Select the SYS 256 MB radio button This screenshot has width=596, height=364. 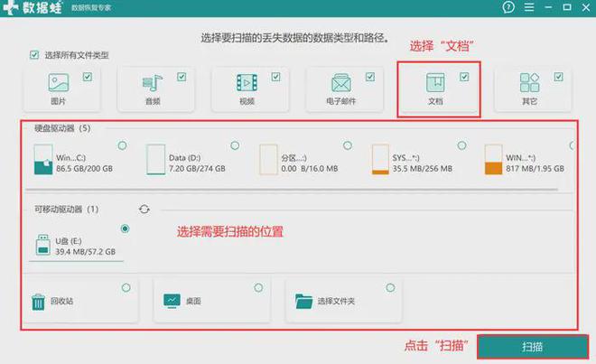[x=461, y=145]
